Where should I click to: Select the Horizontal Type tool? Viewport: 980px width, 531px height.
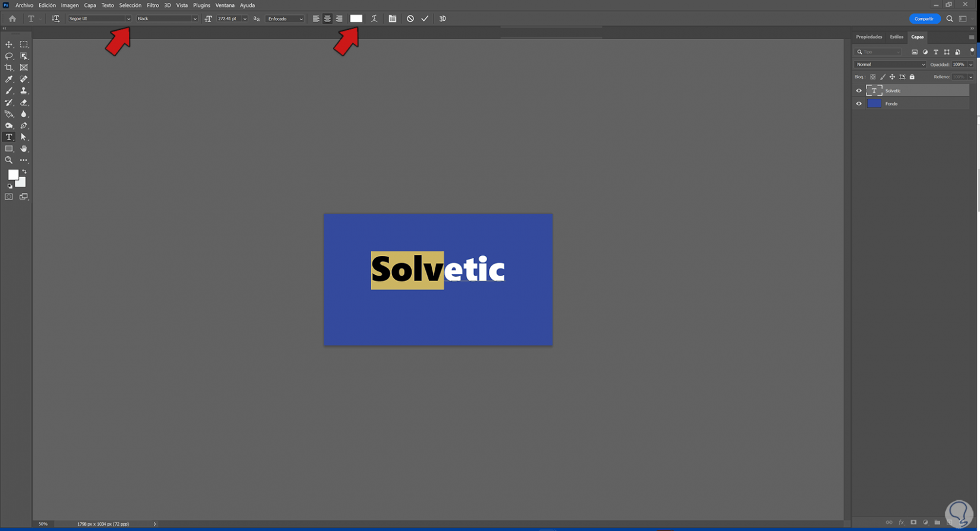[9, 137]
